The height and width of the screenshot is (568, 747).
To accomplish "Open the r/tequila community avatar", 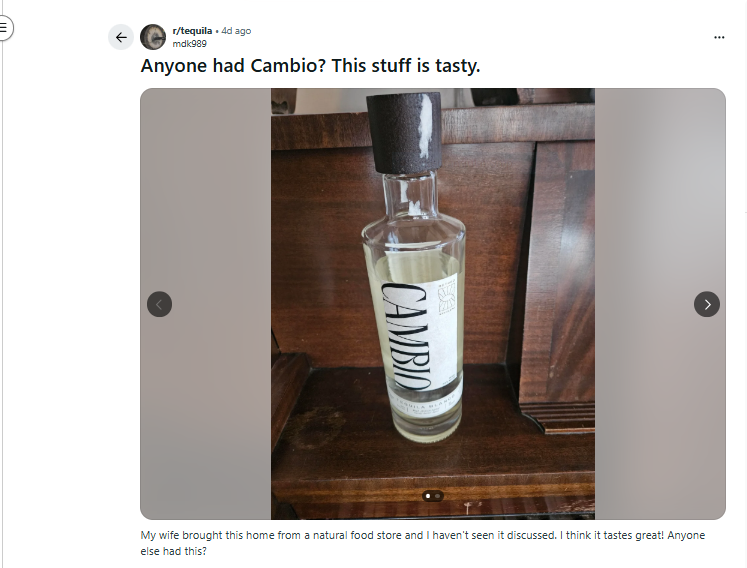I will [x=153, y=37].
